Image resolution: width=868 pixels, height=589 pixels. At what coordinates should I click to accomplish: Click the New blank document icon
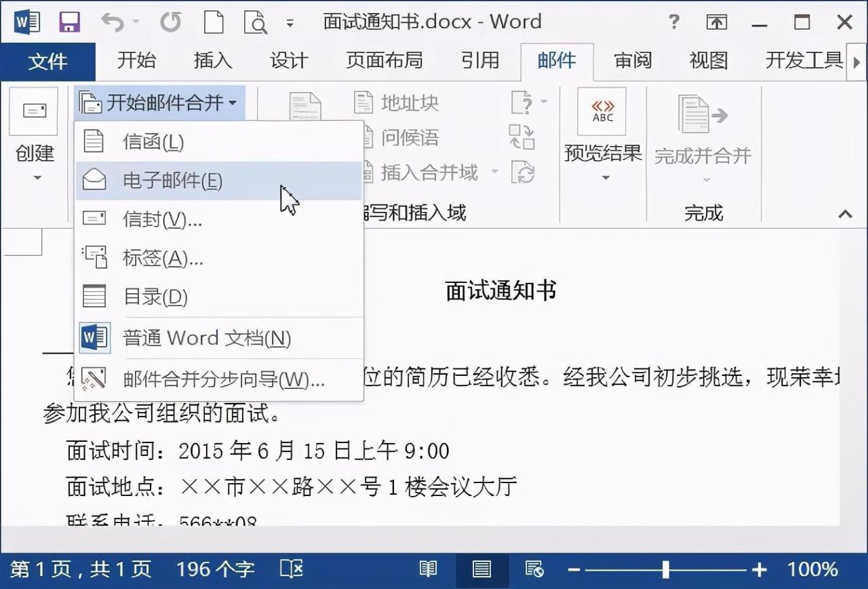click(x=214, y=22)
